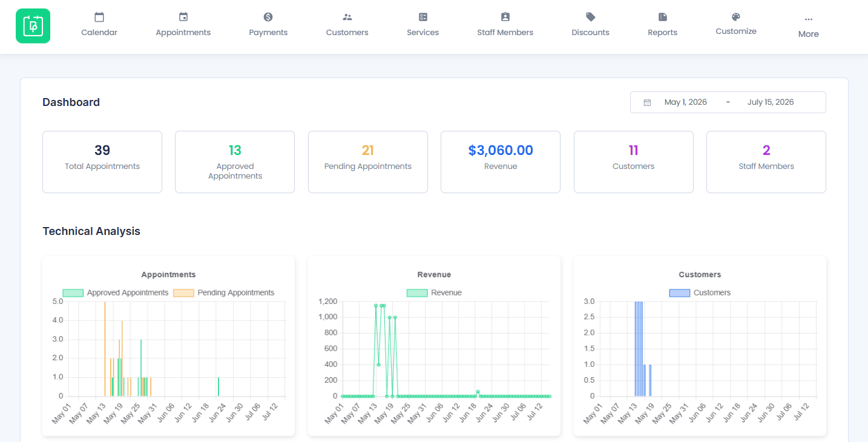Expand the More menu label
868x442 pixels.
[x=809, y=35]
